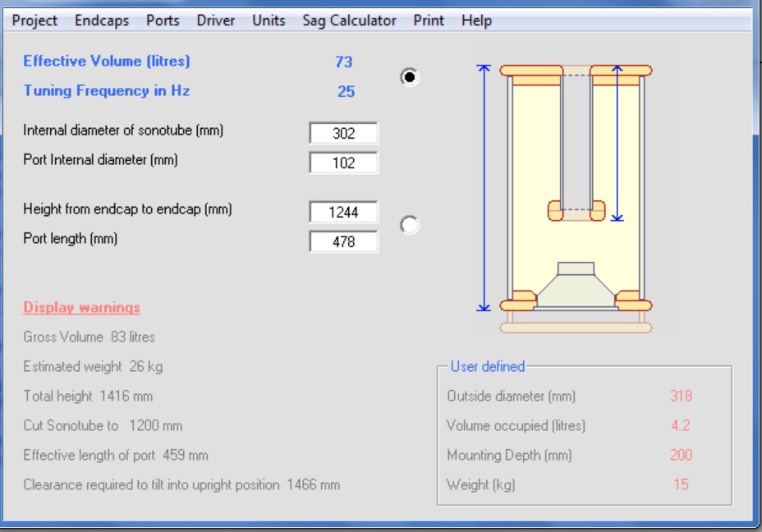Viewport: 762px width, 532px height.
Task: Select the radio button beside Height from endcap
Action: (409, 225)
